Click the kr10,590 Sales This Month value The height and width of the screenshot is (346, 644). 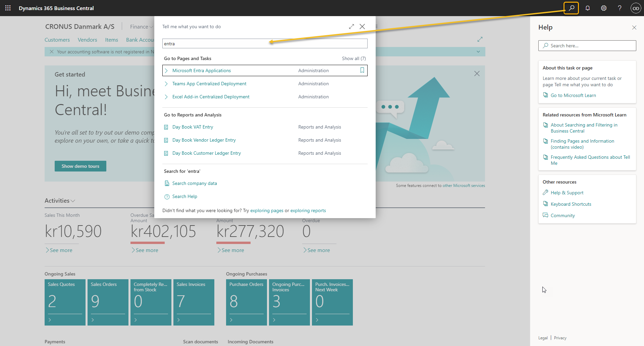click(x=73, y=232)
